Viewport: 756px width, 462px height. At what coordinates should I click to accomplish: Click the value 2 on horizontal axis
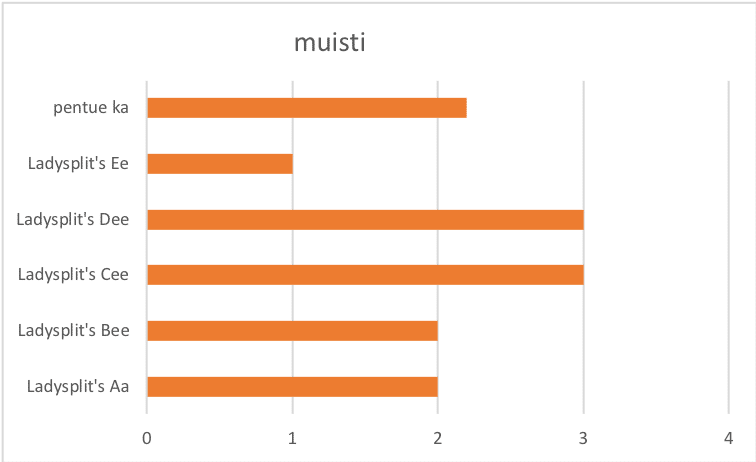pyautogui.click(x=438, y=438)
